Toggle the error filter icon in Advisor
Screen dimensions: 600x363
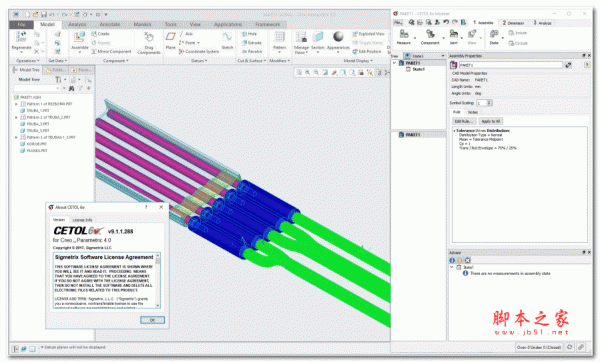coord(467,260)
